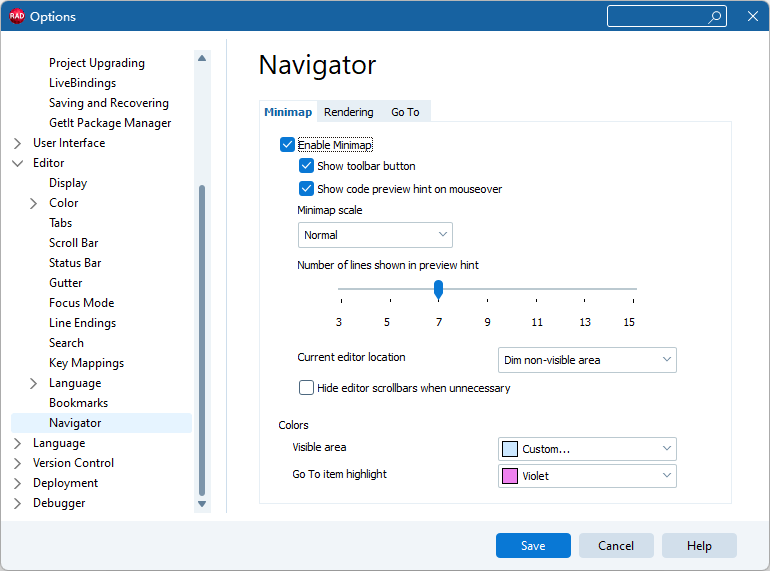Select the Key Mappings tree item
770x571 pixels.
pyautogui.click(x=86, y=363)
